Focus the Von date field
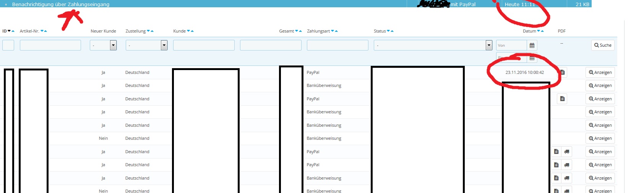 pos(511,45)
